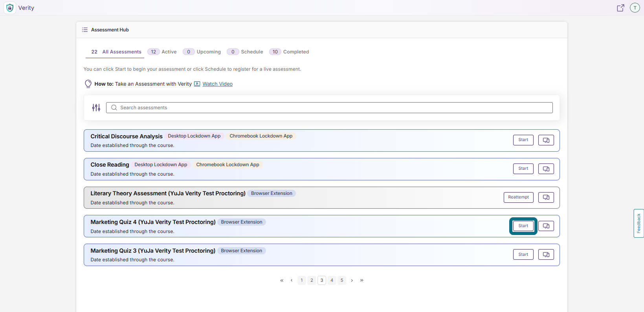
Task: Click the Marketing Quiz 4 title
Action: click(153, 222)
